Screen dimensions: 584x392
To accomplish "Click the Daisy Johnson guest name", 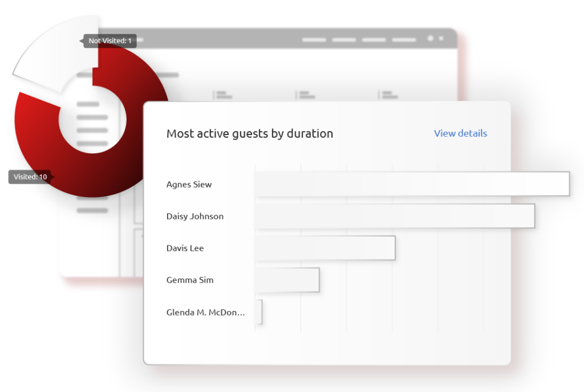I will pos(194,217).
